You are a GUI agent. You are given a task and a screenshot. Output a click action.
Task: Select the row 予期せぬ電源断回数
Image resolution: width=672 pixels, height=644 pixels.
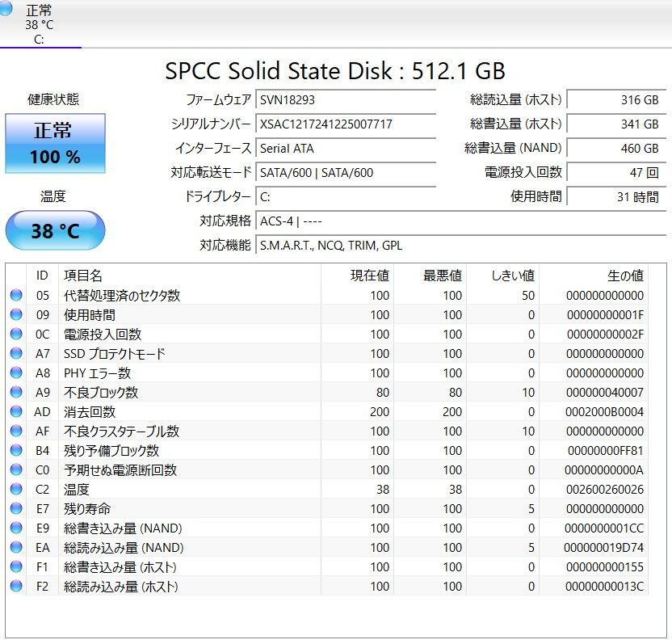(326, 470)
